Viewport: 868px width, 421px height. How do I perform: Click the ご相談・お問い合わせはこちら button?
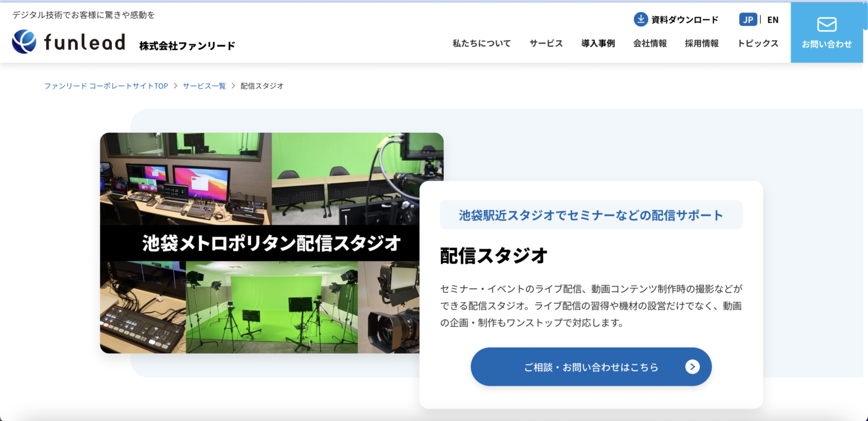[x=591, y=367]
